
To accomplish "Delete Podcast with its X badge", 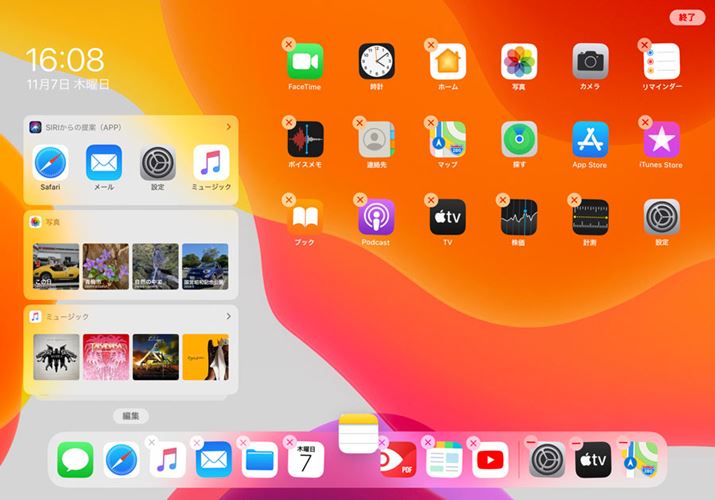I will point(360,200).
